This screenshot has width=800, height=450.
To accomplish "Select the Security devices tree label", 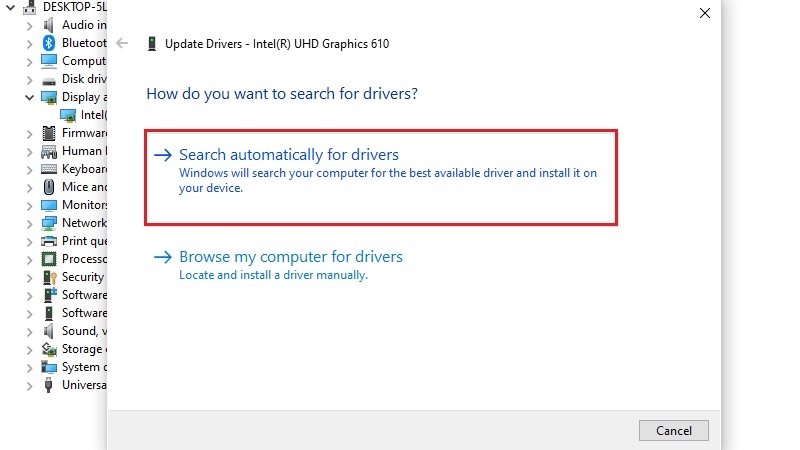I will tap(83, 277).
